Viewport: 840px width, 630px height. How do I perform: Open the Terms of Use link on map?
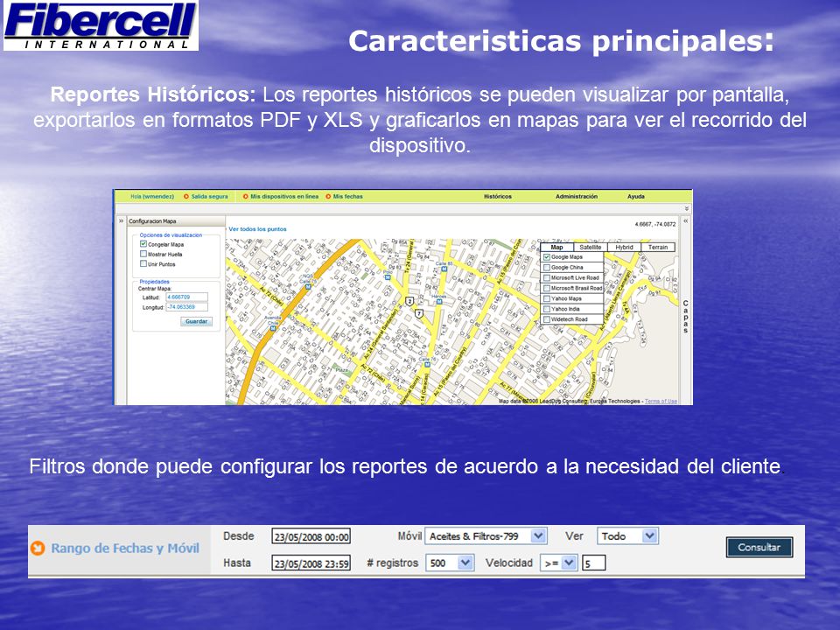(x=661, y=402)
